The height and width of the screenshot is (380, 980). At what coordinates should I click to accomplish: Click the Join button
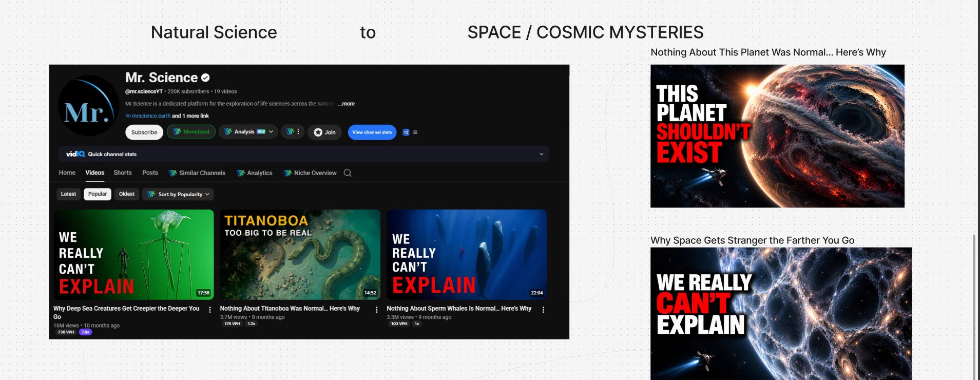point(325,132)
